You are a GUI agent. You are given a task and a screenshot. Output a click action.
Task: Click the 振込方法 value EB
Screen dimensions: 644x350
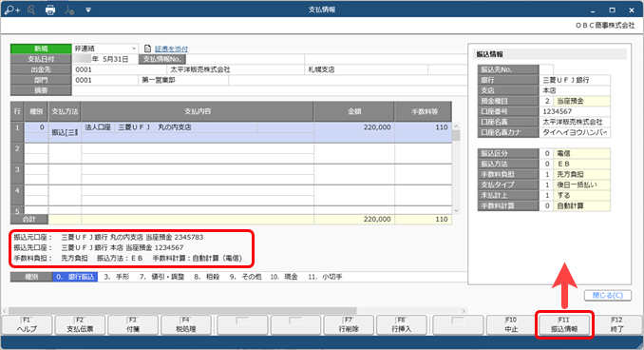pyautogui.click(x=581, y=165)
